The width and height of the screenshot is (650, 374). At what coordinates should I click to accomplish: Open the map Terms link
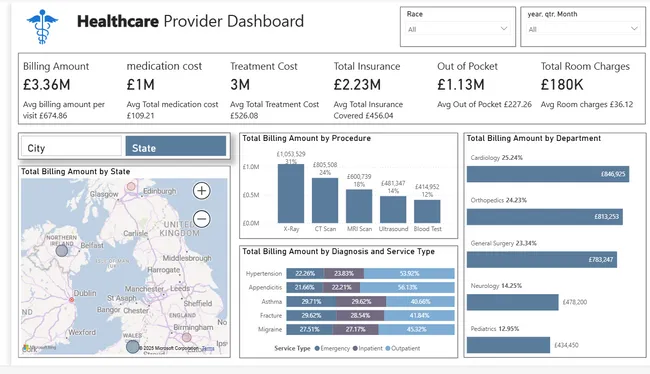coord(208,348)
